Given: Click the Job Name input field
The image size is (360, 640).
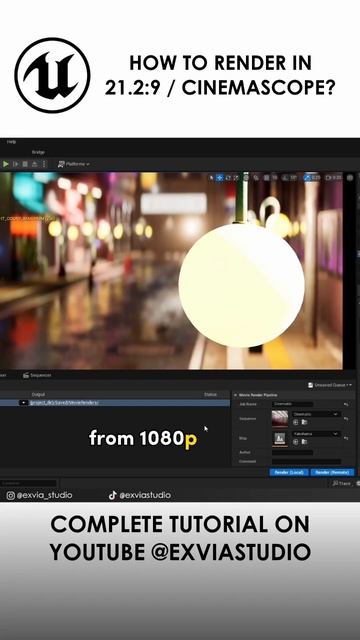Looking at the screenshot, I should [292, 404].
